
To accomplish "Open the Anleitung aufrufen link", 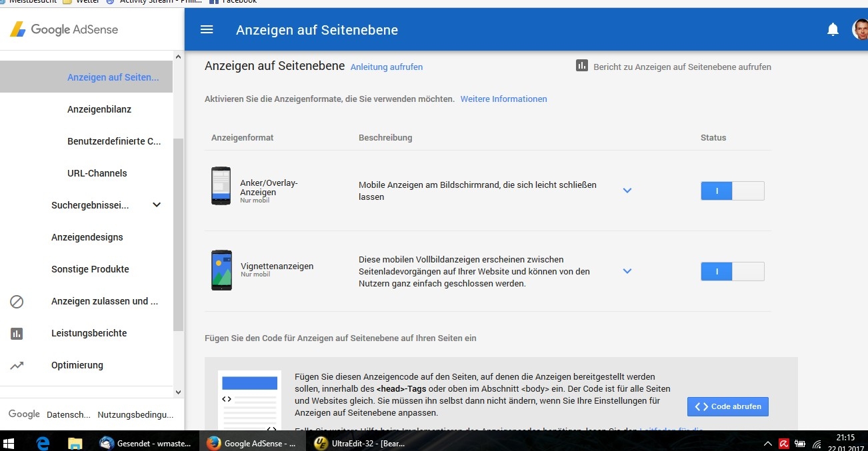I will point(387,67).
